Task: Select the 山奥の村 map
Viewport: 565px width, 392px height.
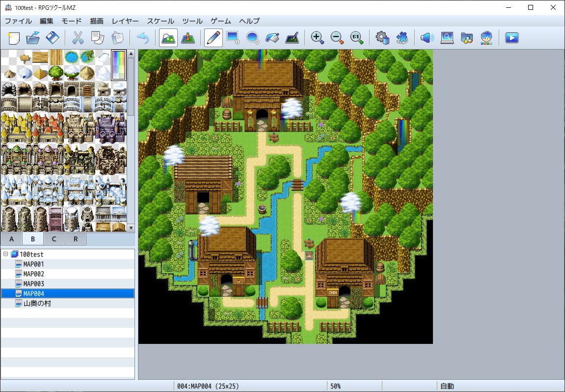Action: click(37, 303)
